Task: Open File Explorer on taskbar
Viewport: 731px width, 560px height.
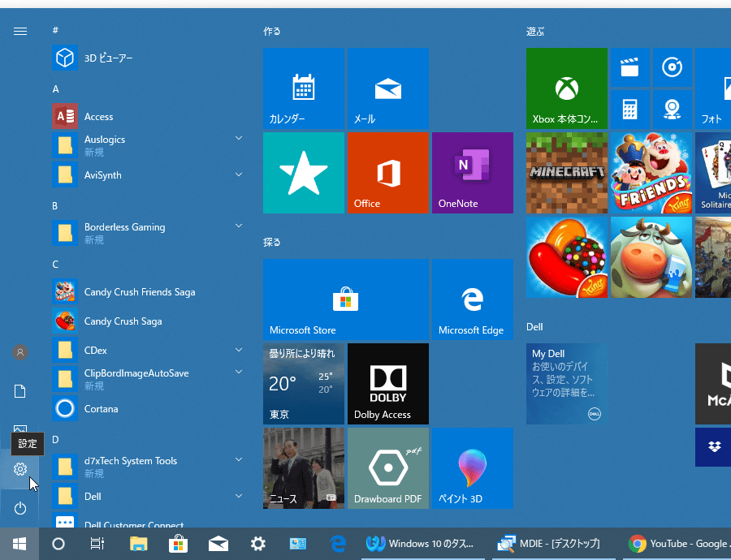Action: (138, 544)
